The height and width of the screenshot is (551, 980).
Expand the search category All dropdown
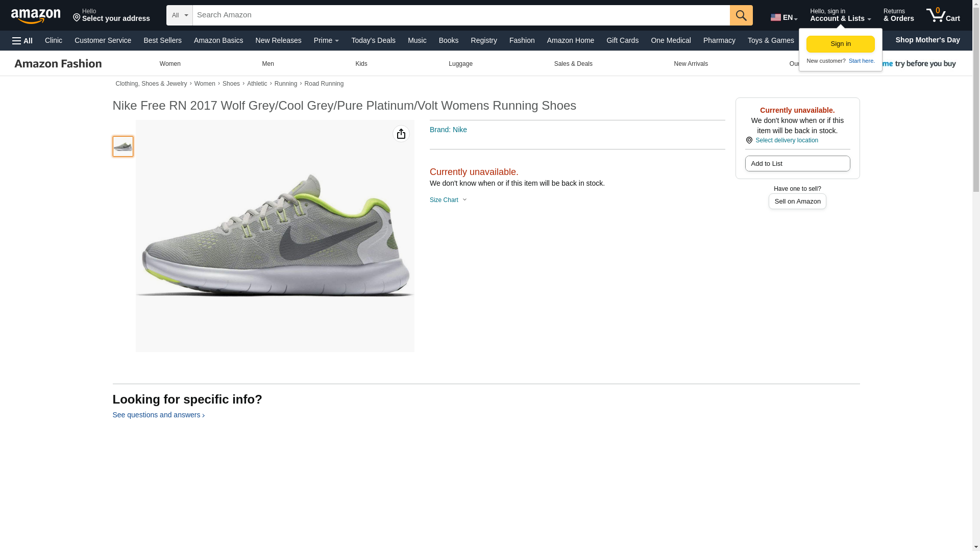pos(180,15)
